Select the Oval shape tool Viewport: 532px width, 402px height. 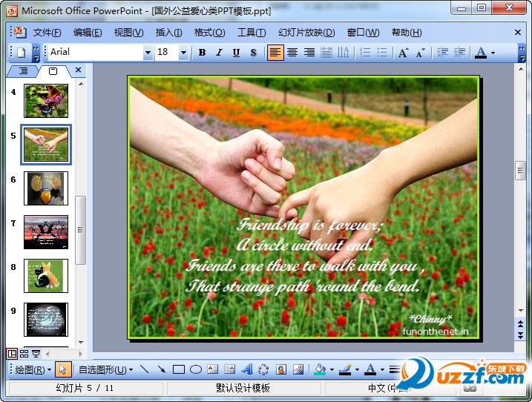click(x=196, y=369)
